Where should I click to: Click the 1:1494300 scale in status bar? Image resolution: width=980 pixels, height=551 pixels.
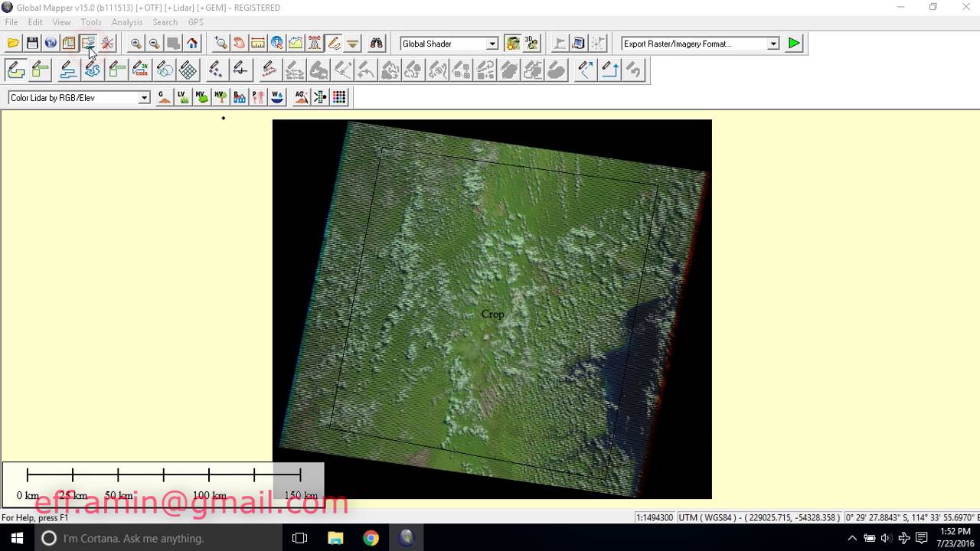(x=655, y=518)
